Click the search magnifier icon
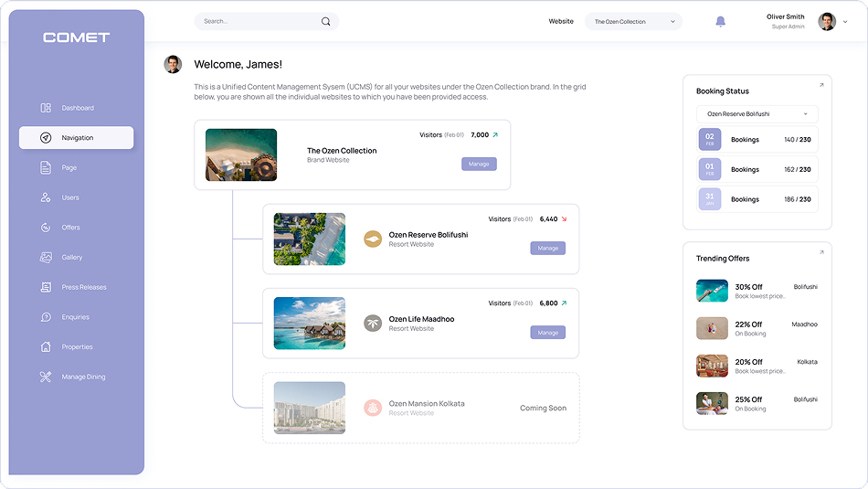The width and height of the screenshot is (868, 489). [325, 21]
